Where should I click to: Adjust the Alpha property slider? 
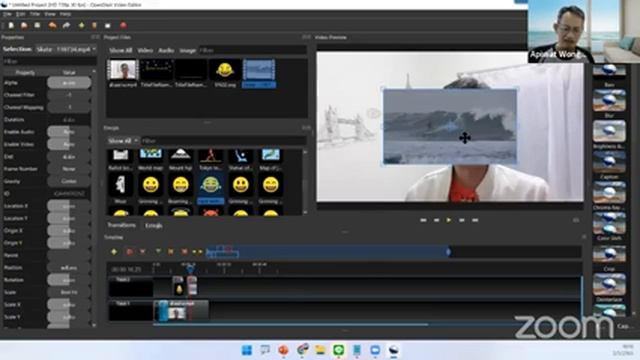pos(69,83)
